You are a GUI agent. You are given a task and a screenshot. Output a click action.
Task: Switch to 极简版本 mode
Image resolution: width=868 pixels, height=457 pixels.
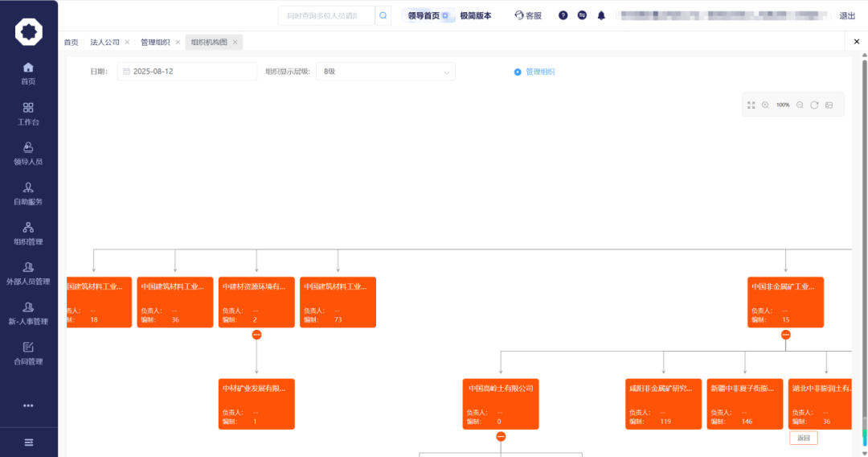475,15
